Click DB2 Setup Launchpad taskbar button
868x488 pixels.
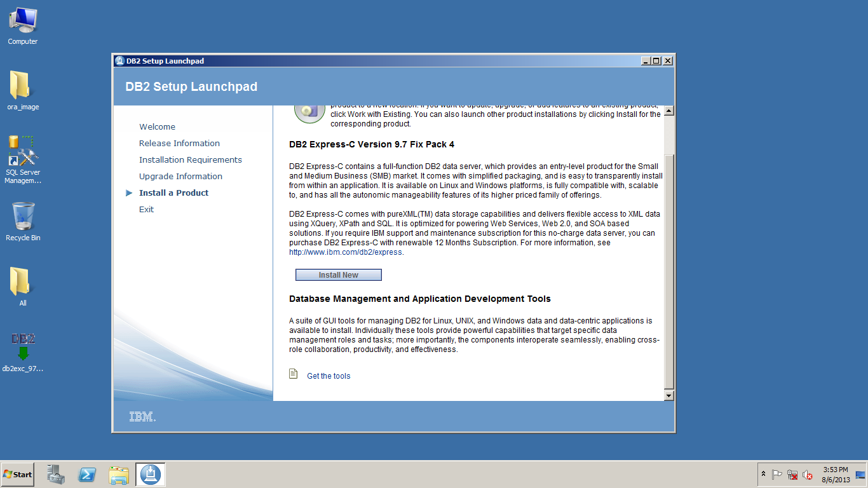151,475
